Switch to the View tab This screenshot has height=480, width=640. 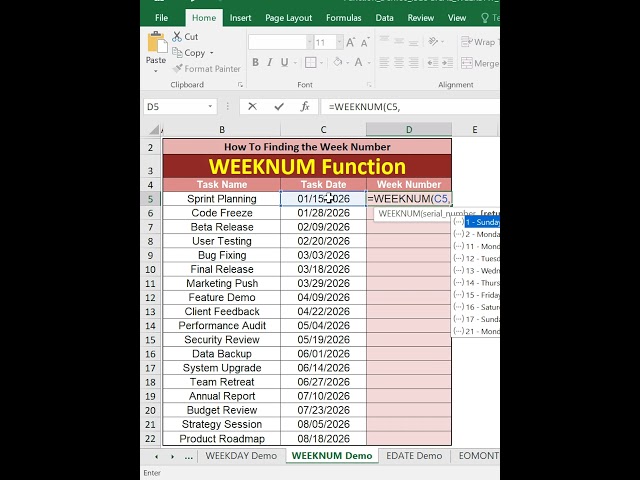[x=457, y=18]
